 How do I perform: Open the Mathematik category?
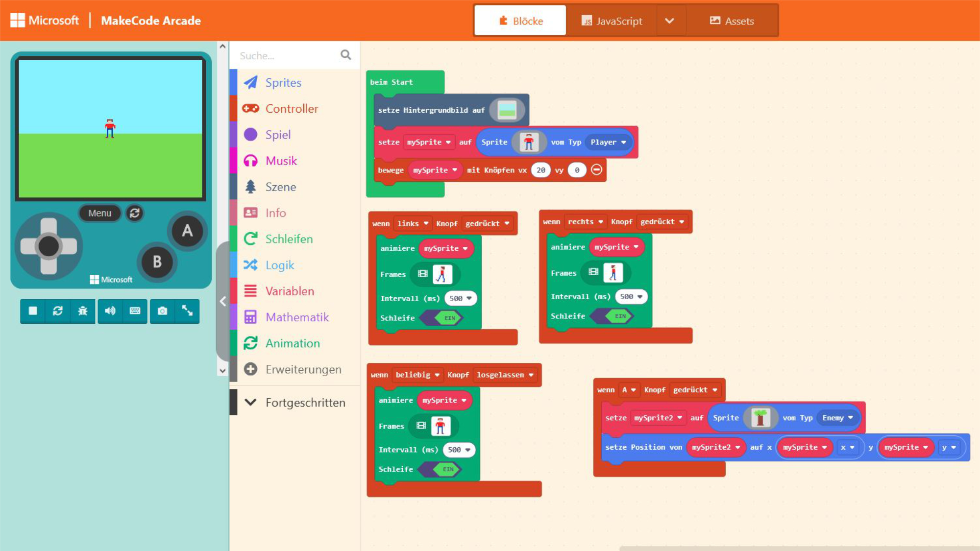(x=295, y=317)
